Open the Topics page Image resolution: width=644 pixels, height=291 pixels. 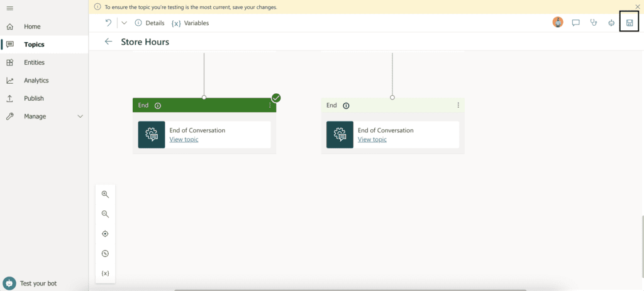[44, 45]
